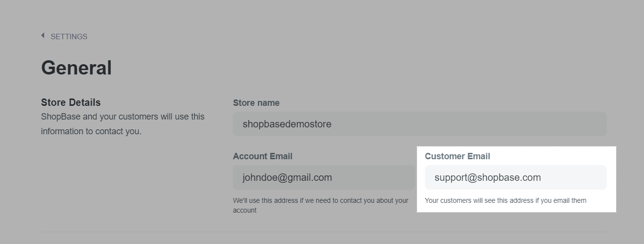The height and width of the screenshot is (244, 644).
Task: Click the back arrow beside SETTINGS
Action: (43, 36)
